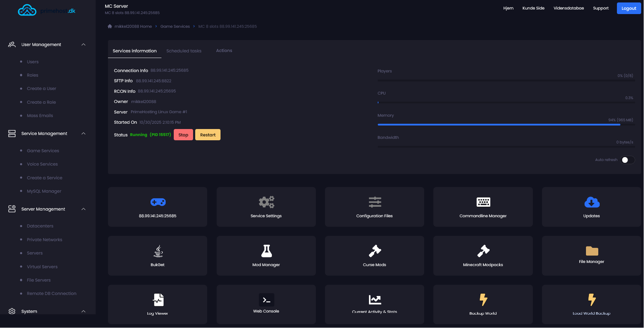Collapse the Service Management section

click(83, 134)
